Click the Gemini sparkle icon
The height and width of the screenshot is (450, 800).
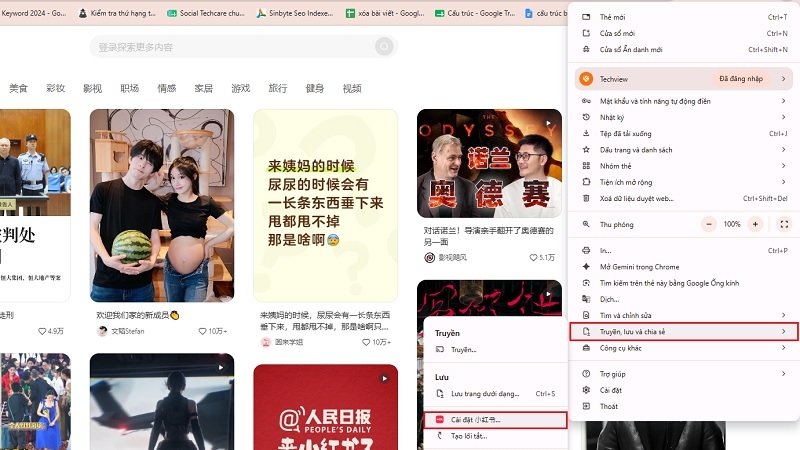[x=586, y=267]
